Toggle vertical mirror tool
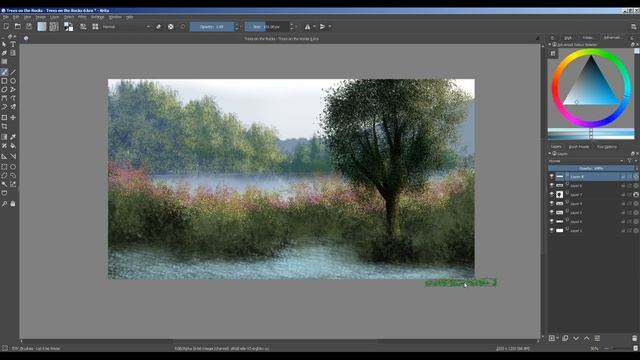640x360 pixels. pos(322,27)
